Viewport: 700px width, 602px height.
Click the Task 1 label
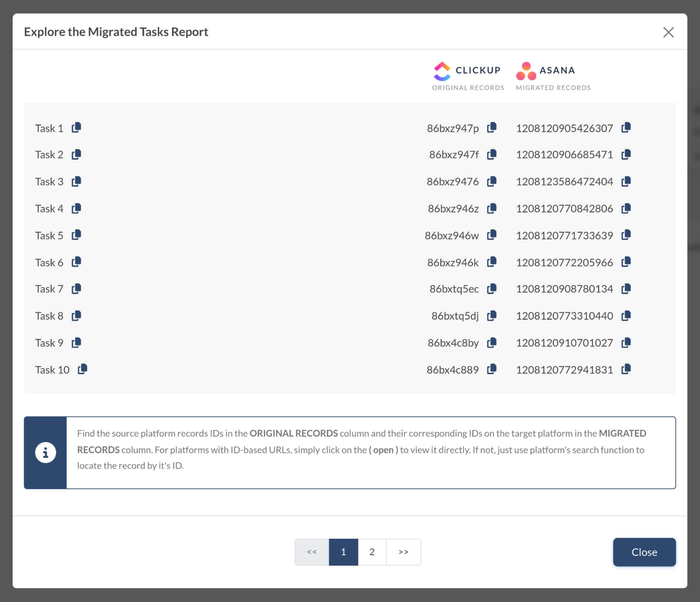49,128
